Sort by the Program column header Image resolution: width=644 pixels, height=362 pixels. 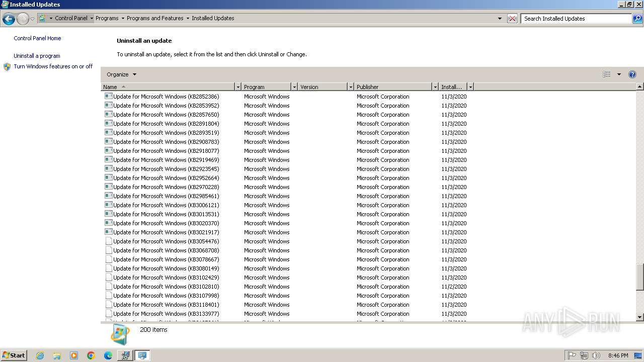266,87
